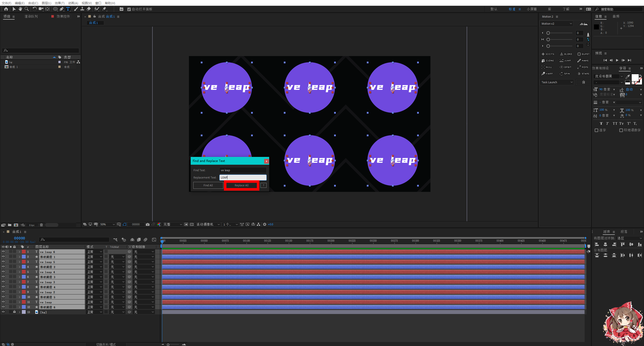
Task: Open the 合成(C) menu
Action: click(x=33, y=3)
